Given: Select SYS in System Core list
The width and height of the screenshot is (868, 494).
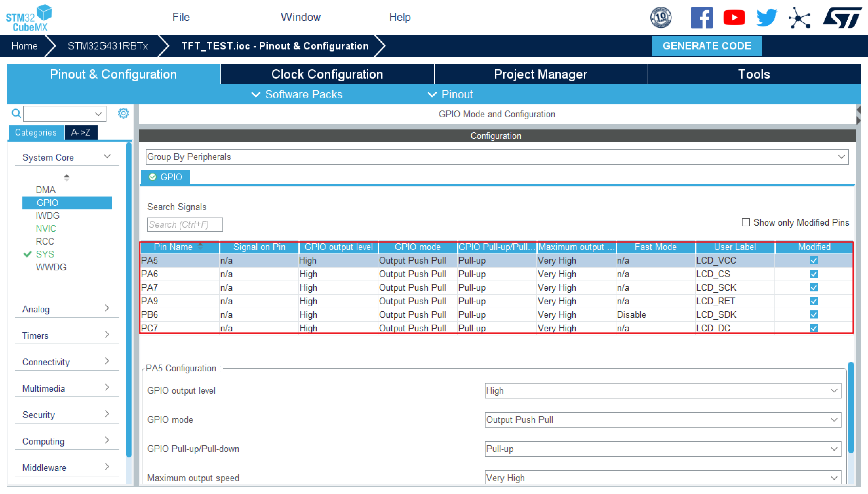Looking at the screenshot, I should (x=45, y=254).
